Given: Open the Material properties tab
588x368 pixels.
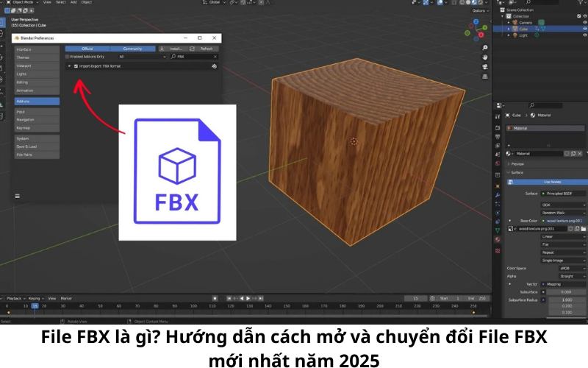Looking at the screenshot, I should point(498,240).
